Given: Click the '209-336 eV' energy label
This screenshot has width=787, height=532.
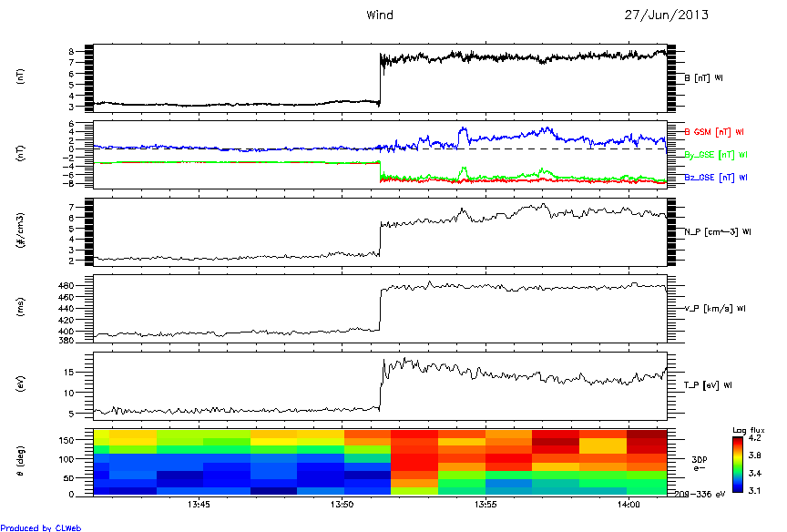Looking at the screenshot, I should coord(700,495).
